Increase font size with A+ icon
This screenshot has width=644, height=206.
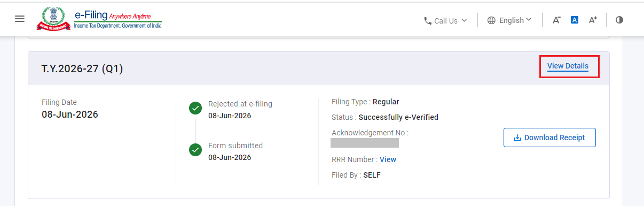(593, 20)
